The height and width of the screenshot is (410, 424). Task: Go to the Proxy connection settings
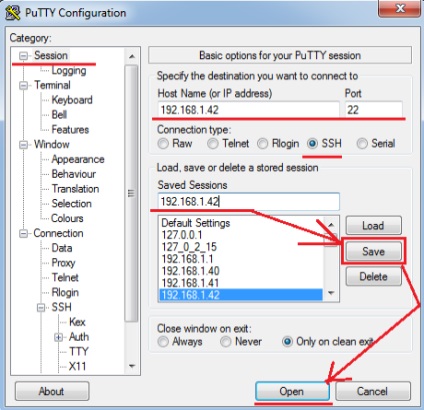(63, 263)
